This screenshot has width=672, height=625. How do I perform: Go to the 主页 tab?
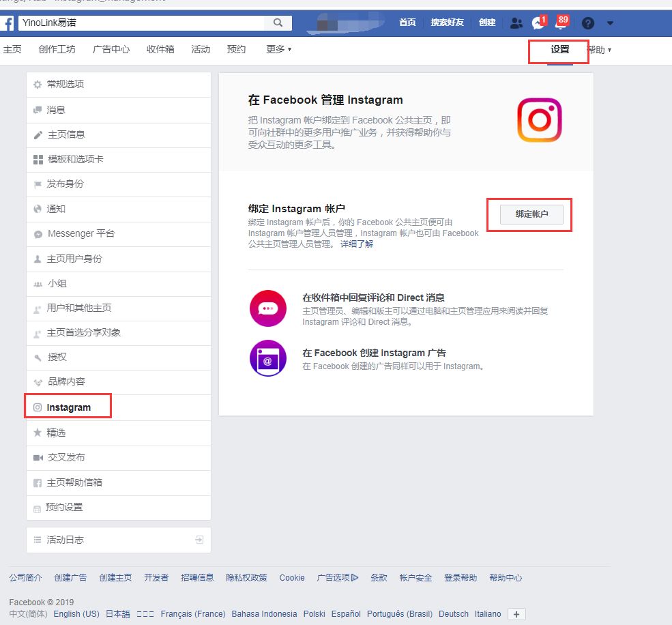tap(12, 49)
